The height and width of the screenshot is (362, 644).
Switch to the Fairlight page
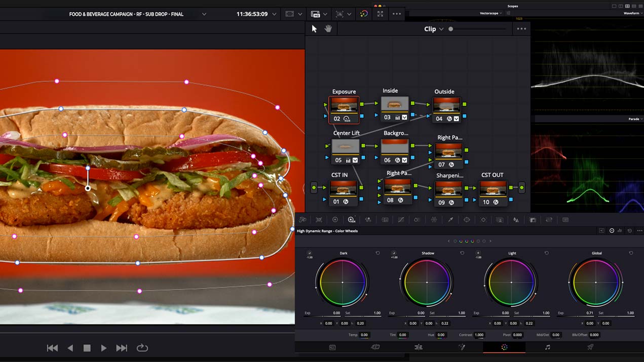coord(548,347)
